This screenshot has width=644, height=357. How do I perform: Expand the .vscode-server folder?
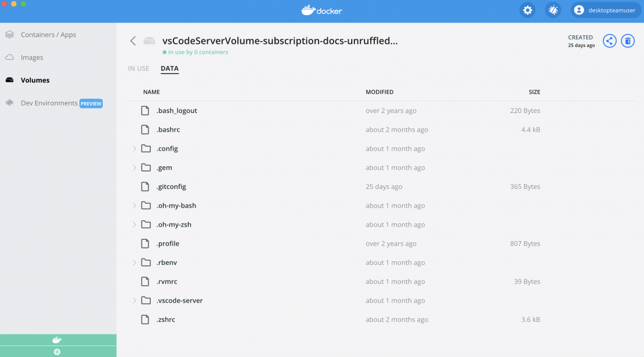[x=134, y=301]
